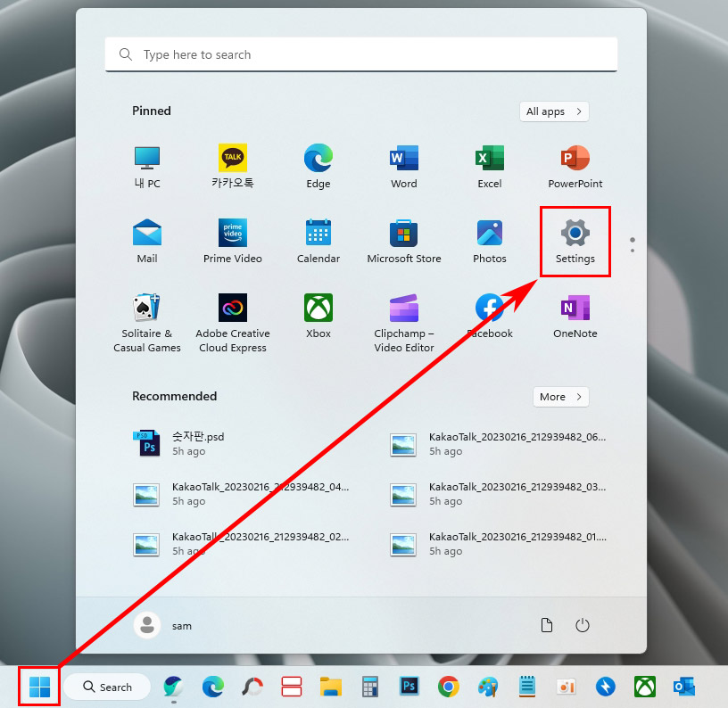Launch Word from Pinned apps
Viewport: 728px width, 708px height.
pos(404,167)
